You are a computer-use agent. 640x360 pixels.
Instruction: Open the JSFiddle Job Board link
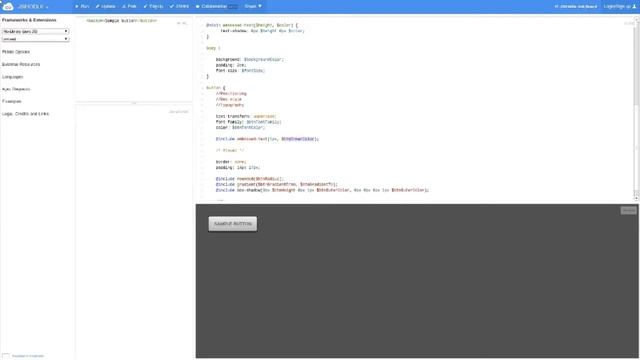pyautogui.click(x=576, y=7)
